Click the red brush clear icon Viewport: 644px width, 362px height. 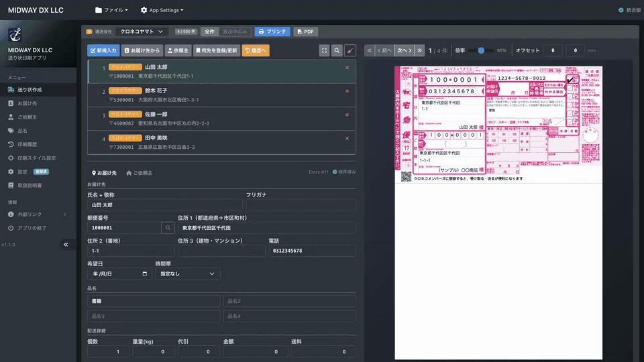pyautogui.click(x=350, y=50)
